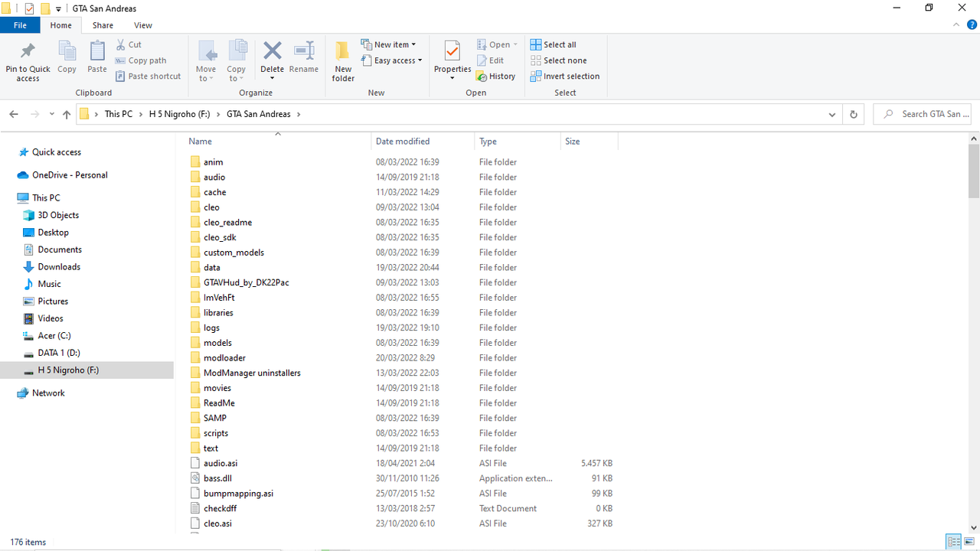Screen dimensions: 980x551
Task: Click Select all in the ribbon
Action: (554, 44)
